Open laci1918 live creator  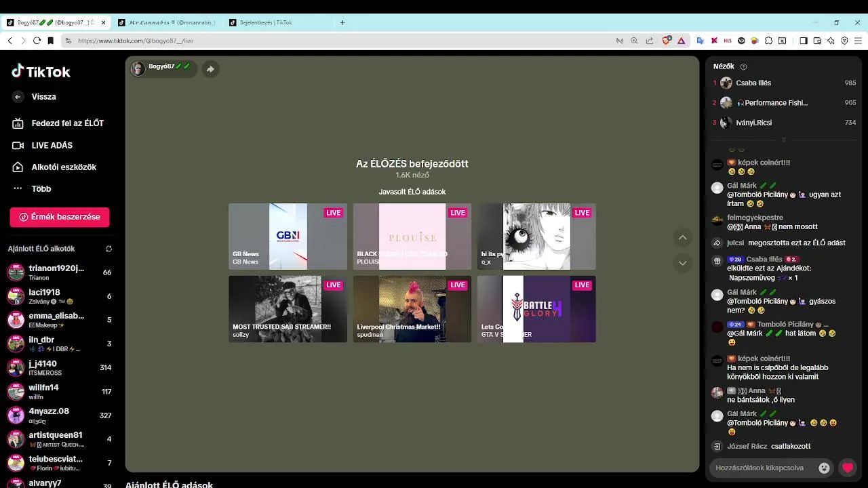click(60, 296)
